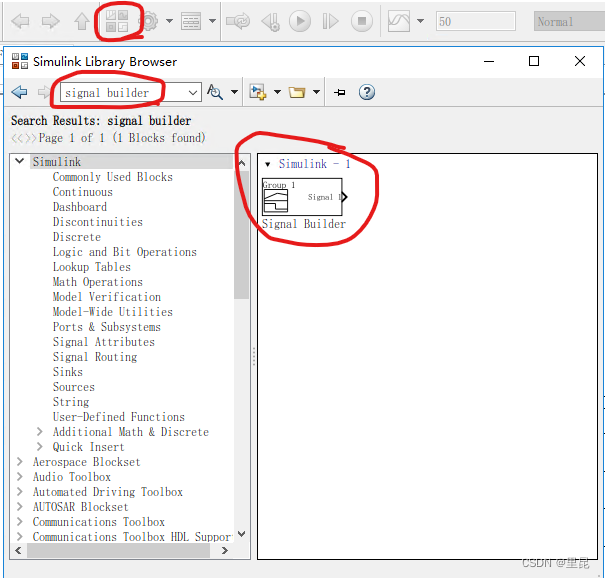This screenshot has width=605, height=578.
Task: Open folder icon dropdown arrow
Action: pyautogui.click(x=316, y=92)
